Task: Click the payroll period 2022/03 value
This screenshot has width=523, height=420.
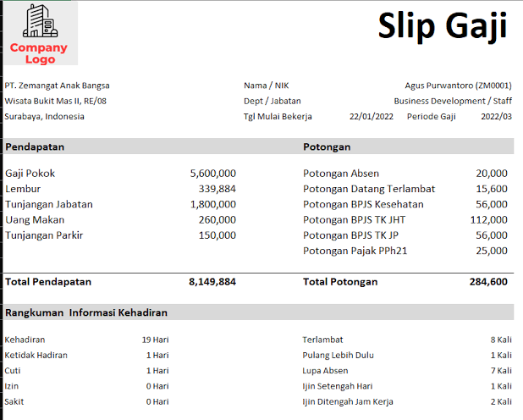Action: (496, 117)
